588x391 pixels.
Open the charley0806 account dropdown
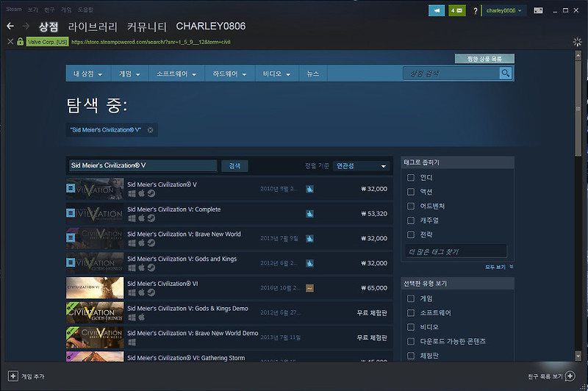[504, 10]
